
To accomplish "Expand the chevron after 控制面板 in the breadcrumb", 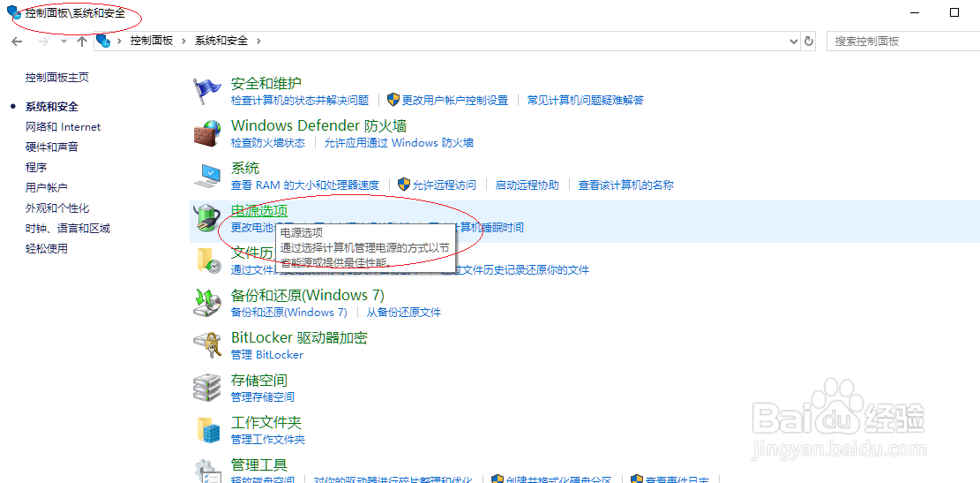I will 183,41.
